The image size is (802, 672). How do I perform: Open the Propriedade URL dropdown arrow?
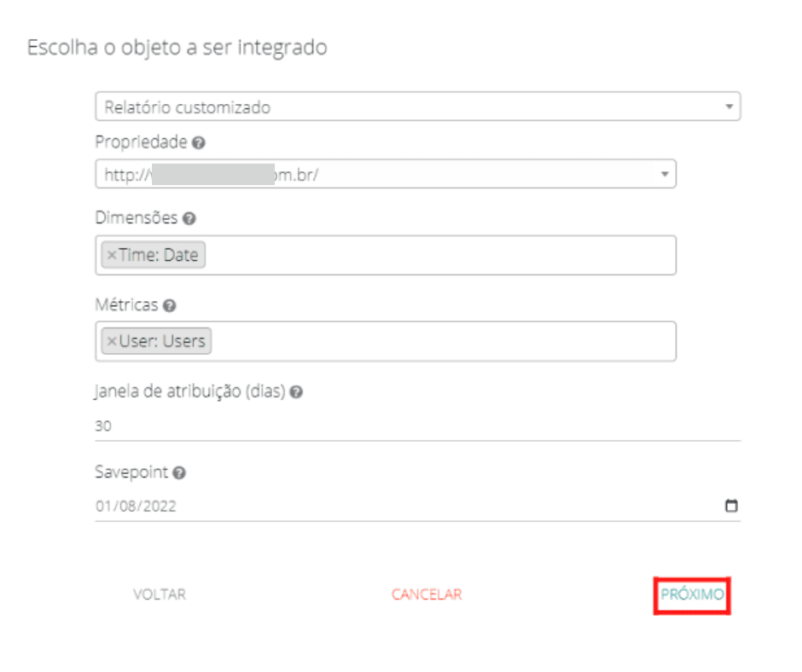point(664,174)
